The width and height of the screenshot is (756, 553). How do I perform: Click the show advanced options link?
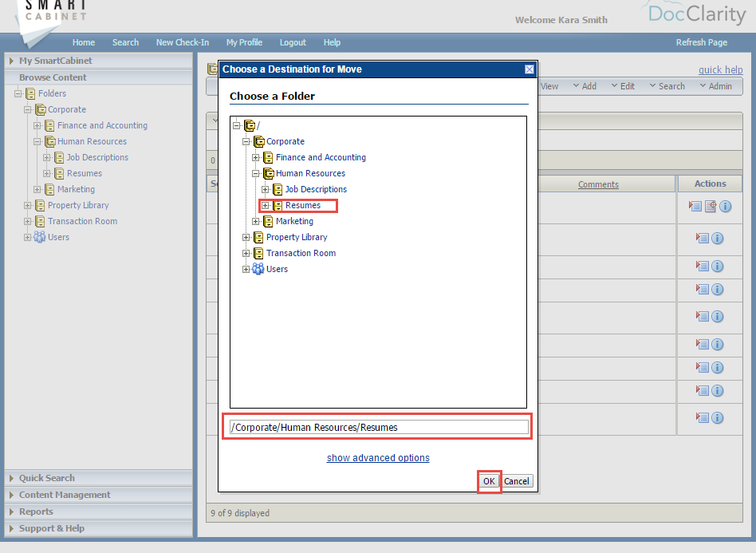377,457
